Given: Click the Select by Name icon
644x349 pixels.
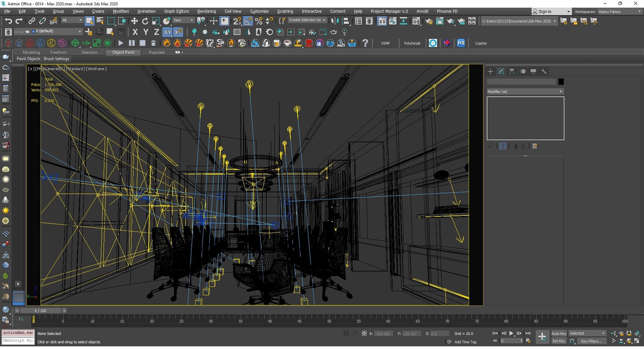Looking at the screenshot, I should pos(100,21).
